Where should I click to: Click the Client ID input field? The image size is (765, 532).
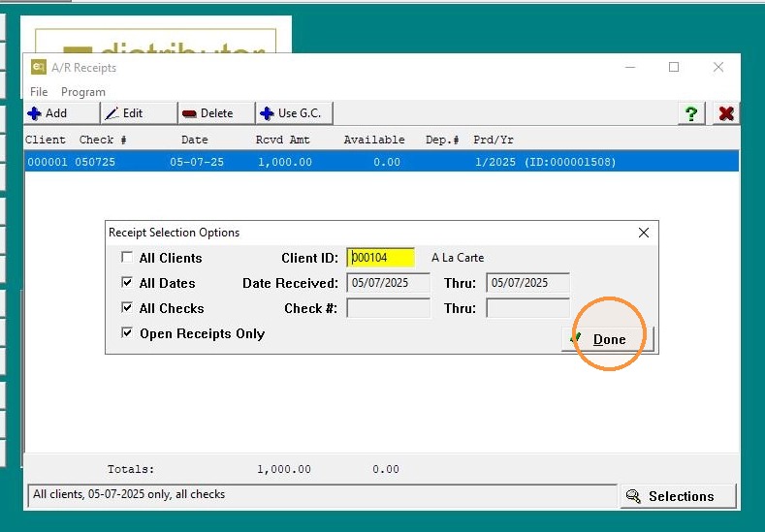point(380,258)
